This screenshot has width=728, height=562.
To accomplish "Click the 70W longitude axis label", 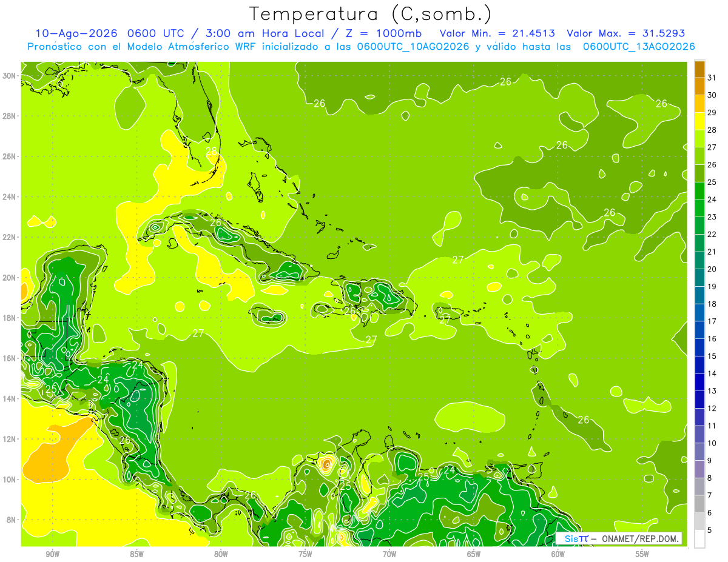I will click(x=389, y=554).
